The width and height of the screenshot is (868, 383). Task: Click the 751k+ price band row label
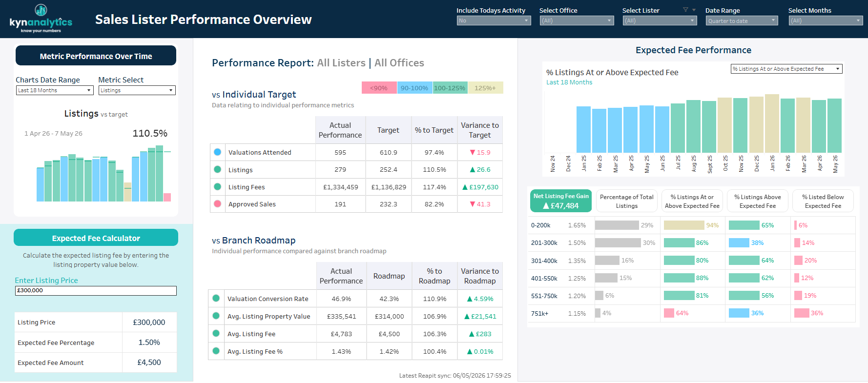click(x=539, y=313)
